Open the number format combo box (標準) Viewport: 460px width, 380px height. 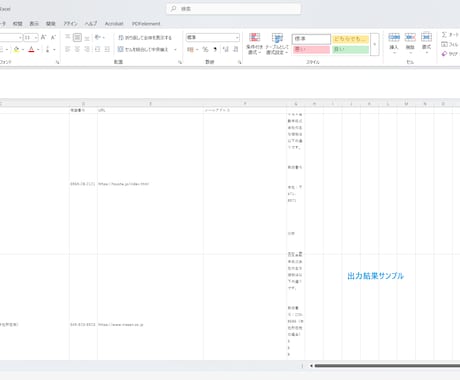213,37
